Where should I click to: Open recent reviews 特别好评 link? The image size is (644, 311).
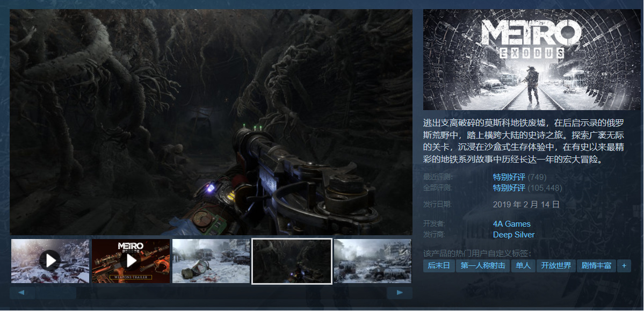509,177
